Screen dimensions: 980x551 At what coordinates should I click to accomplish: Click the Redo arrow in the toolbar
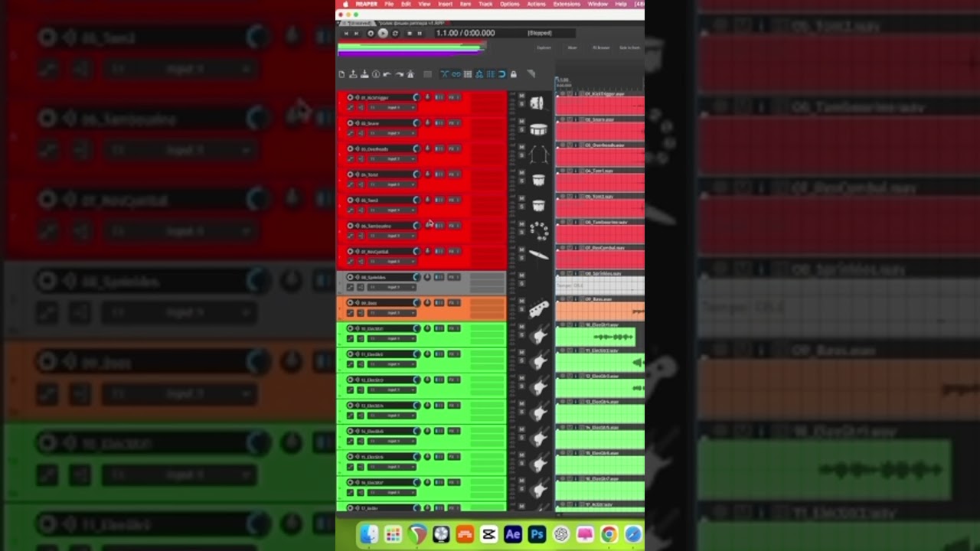coord(400,74)
